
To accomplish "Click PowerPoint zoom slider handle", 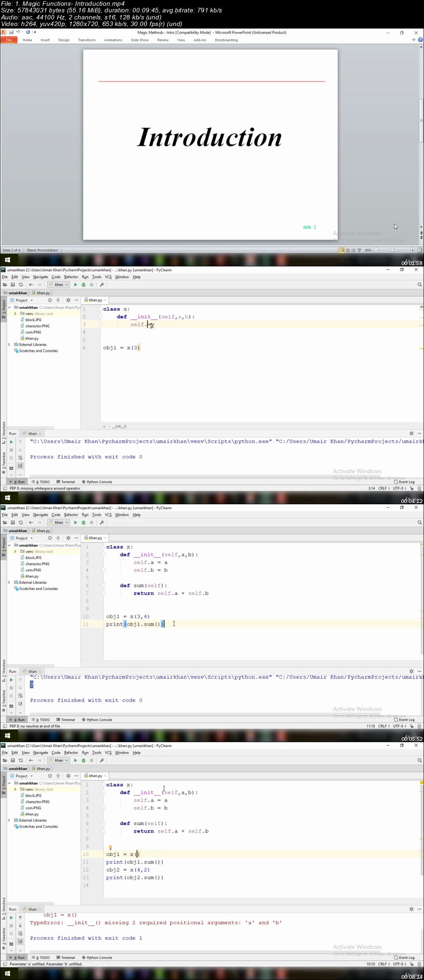I will tap(392, 250).
